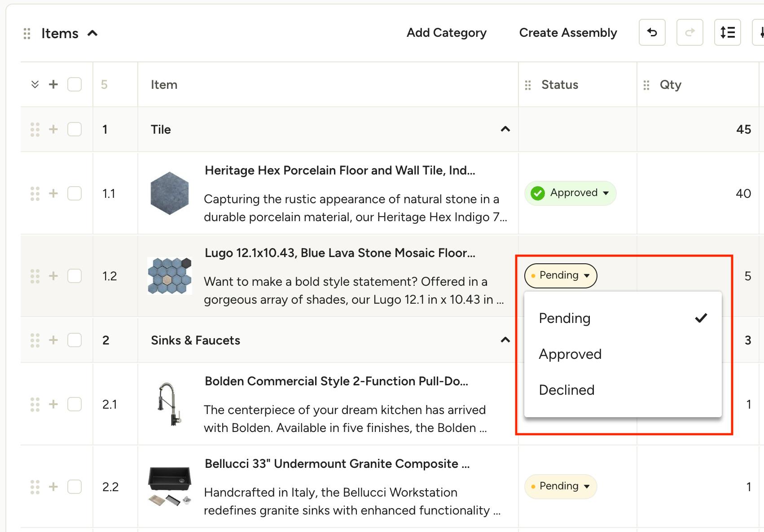The image size is (764, 532).
Task: Choose Approved from the status menu
Action: coord(570,354)
